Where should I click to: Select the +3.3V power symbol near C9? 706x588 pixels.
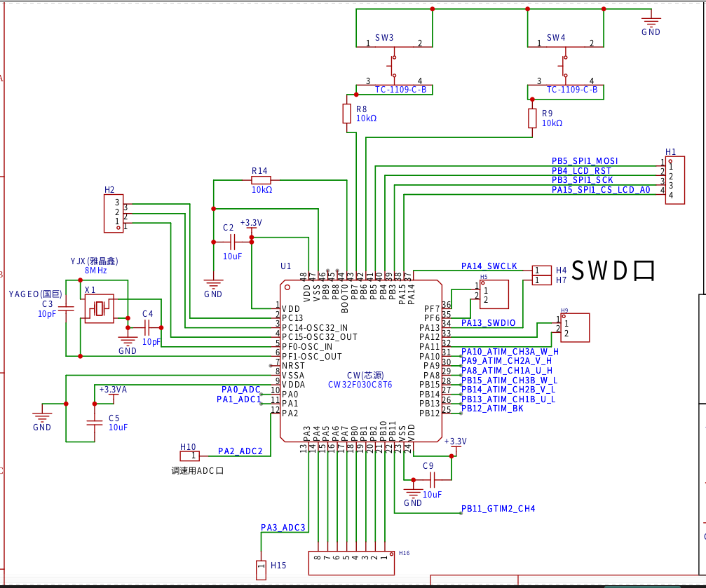coord(455,445)
